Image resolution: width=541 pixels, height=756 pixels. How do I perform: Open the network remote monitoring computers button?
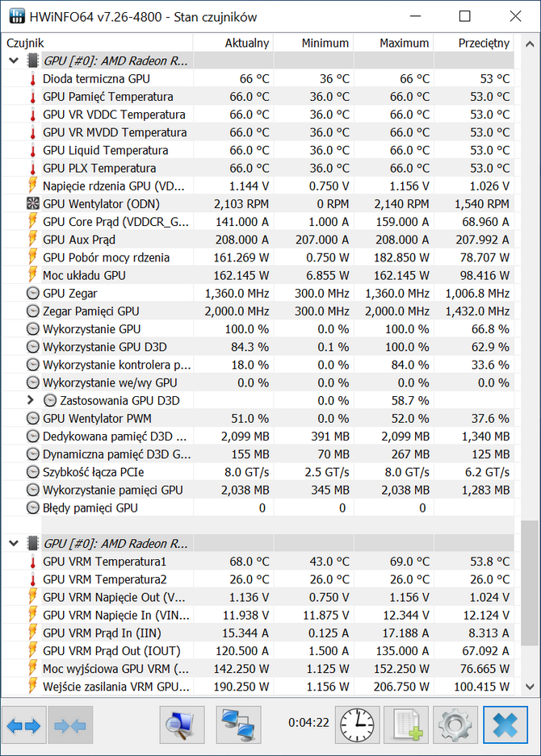point(238,725)
